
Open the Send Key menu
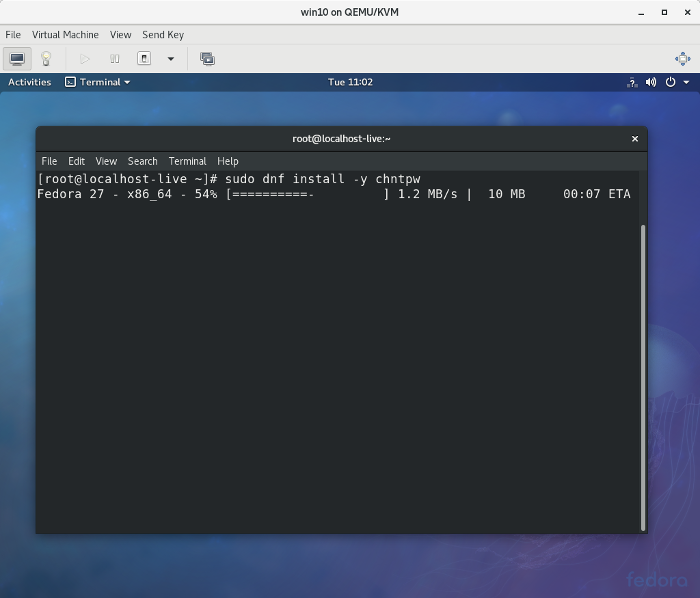click(162, 34)
